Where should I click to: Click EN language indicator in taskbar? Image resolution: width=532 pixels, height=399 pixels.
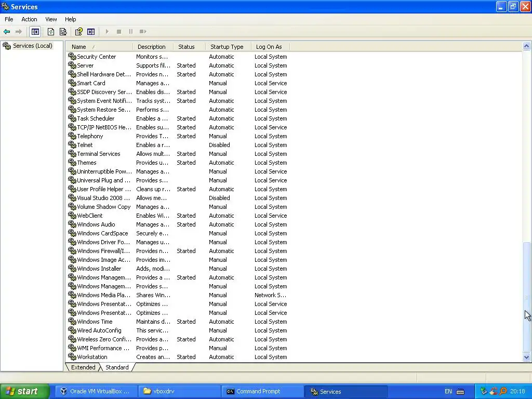(448, 391)
